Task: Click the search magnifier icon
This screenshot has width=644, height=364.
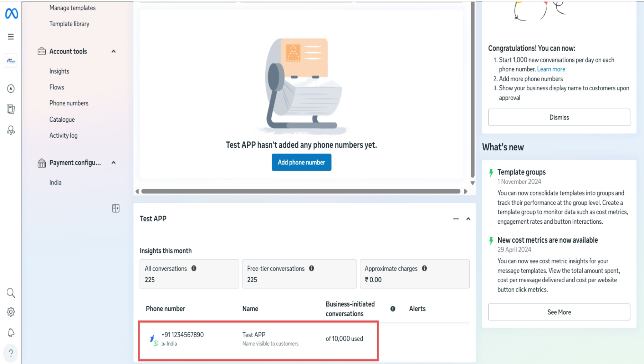Action: click(x=11, y=293)
